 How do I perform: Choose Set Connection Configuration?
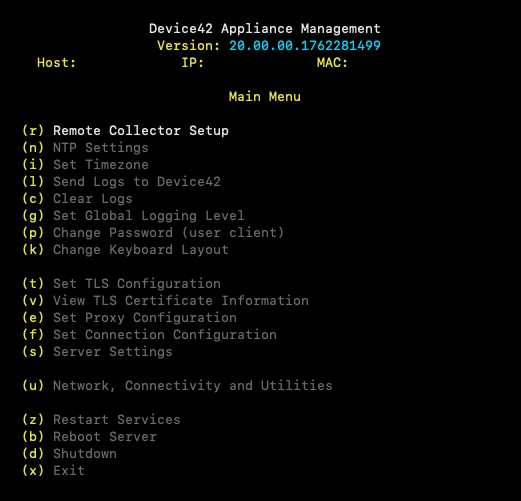coord(165,335)
